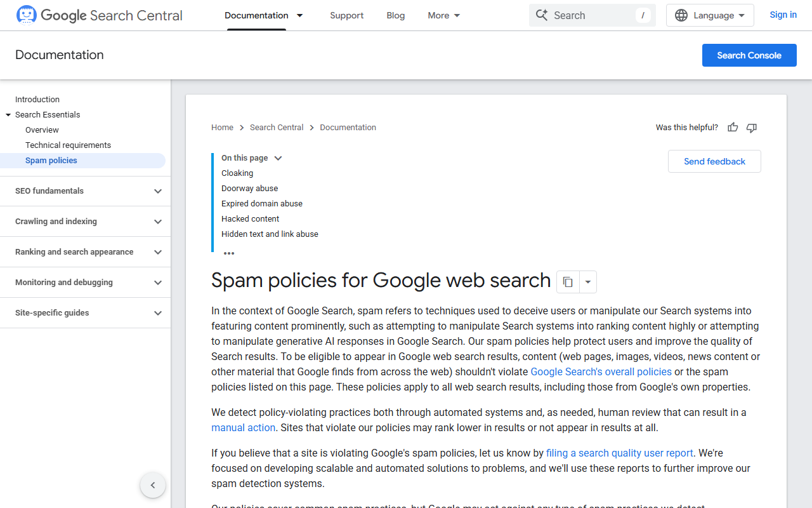This screenshot has height=508, width=812.
Task: Open Google Search's overall policies link
Action: (x=601, y=372)
